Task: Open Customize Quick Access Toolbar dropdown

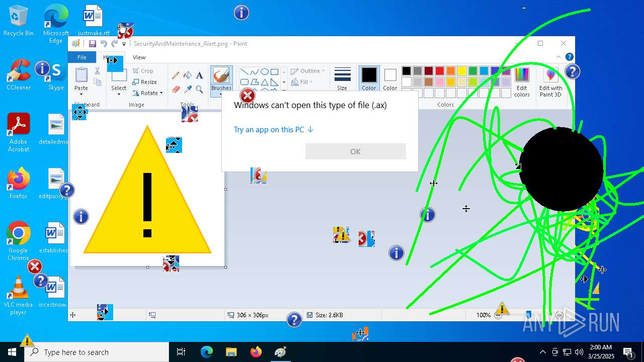Action: pos(124,44)
